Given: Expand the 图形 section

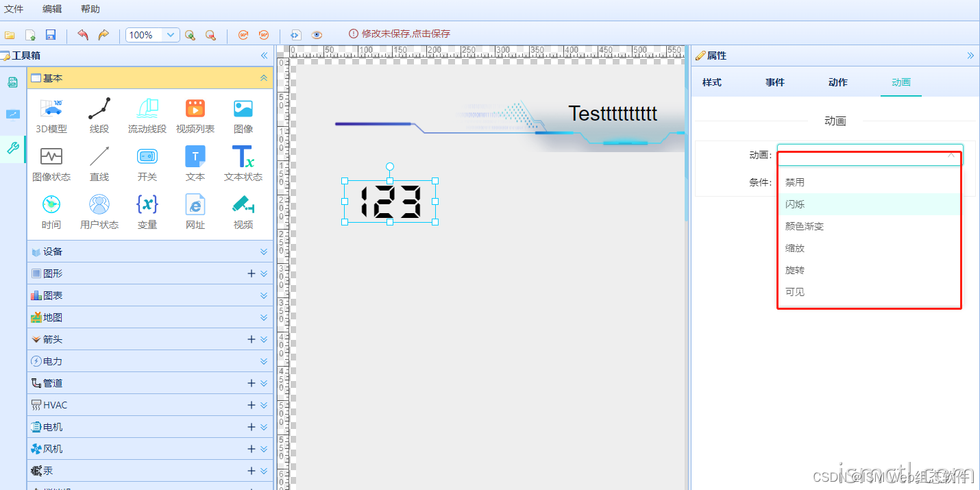Looking at the screenshot, I should (264, 273).
